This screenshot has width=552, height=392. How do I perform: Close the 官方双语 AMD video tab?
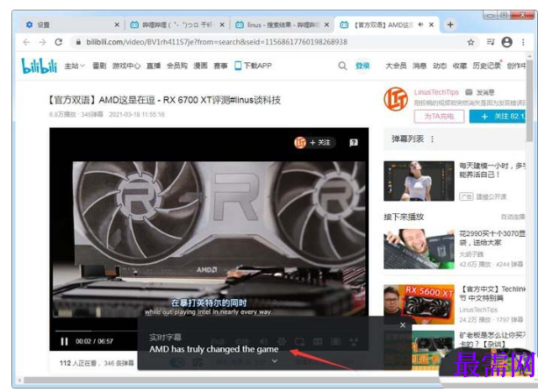[431, 25]
